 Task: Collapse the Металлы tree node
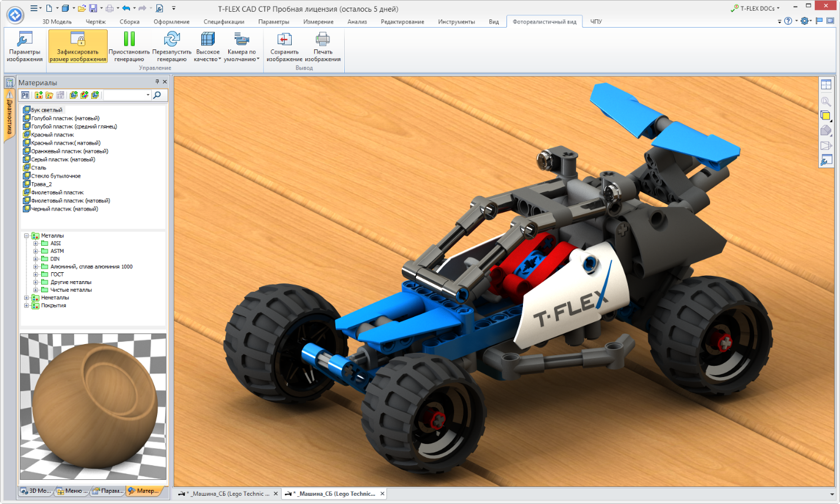(x=26, y=236)
